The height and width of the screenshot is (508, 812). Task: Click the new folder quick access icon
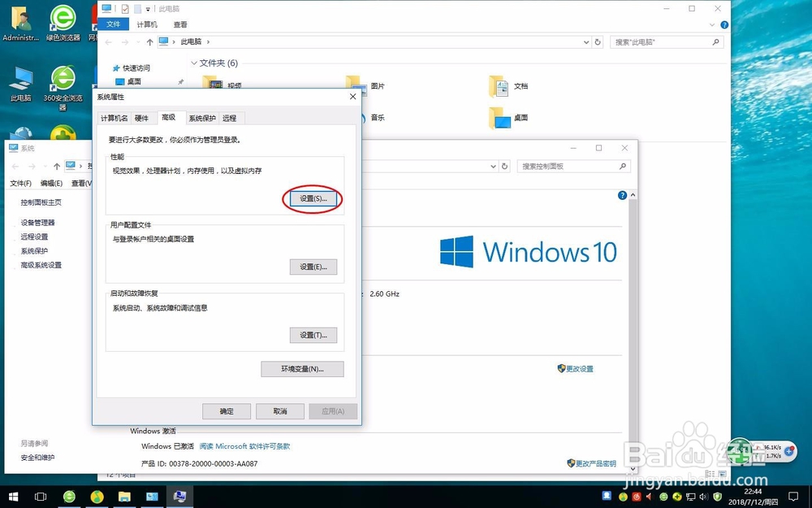(x=137, y=9)
